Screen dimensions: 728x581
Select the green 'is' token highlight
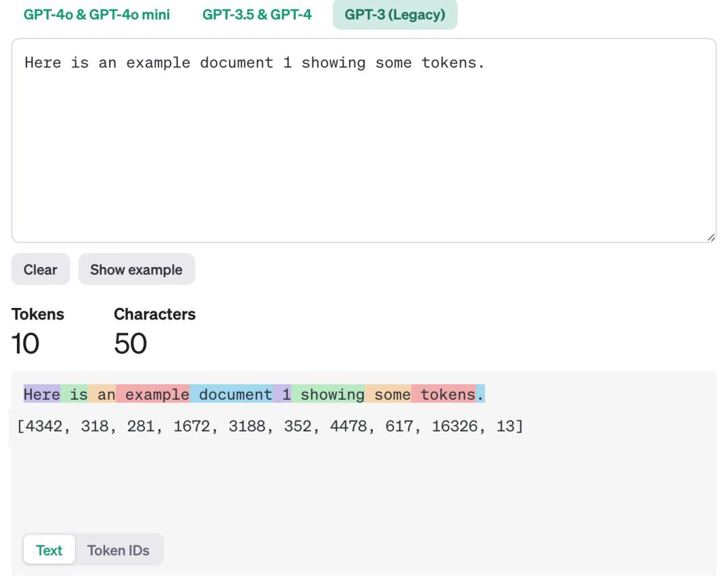(77, 394)
